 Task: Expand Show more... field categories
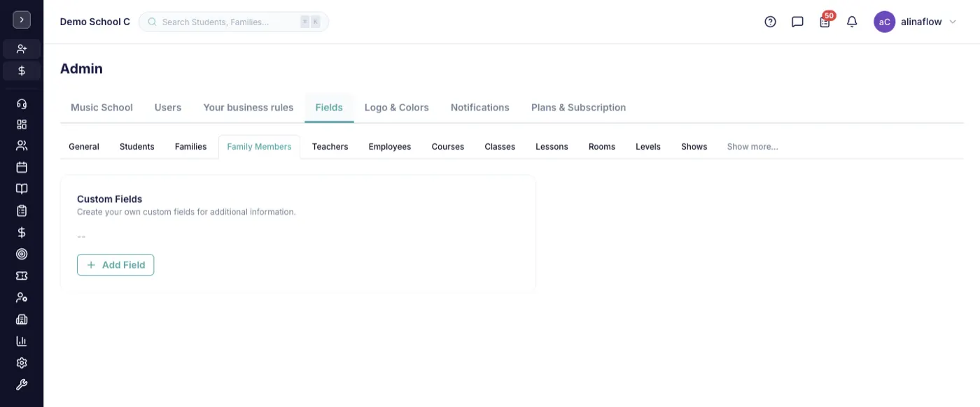coord(752,147)
